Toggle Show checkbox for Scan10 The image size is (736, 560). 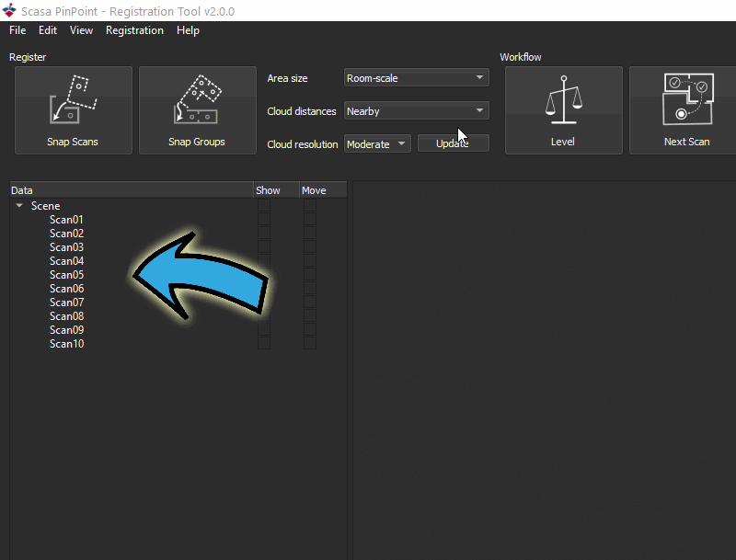(x=264, y=344)
